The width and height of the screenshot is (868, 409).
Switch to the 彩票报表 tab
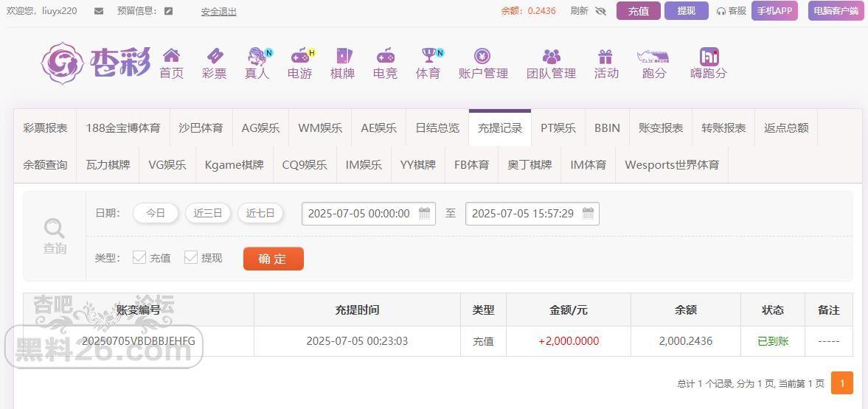click(x=46, y=127)
